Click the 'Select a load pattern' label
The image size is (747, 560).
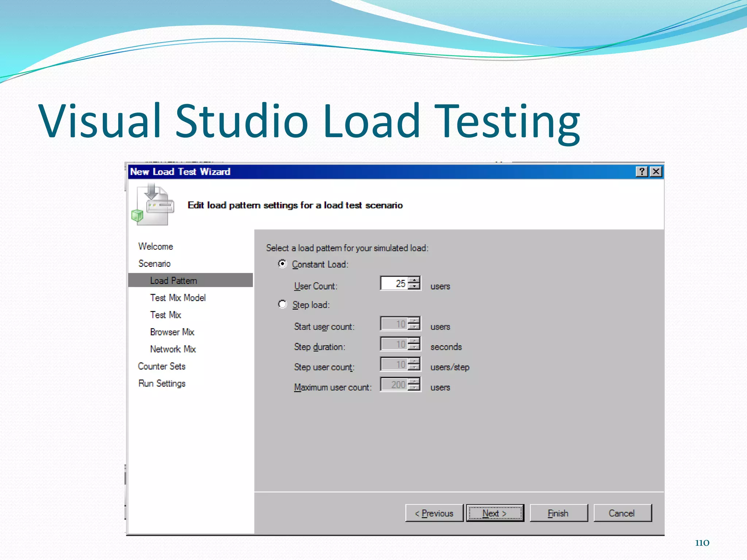[x=347, y=248]
